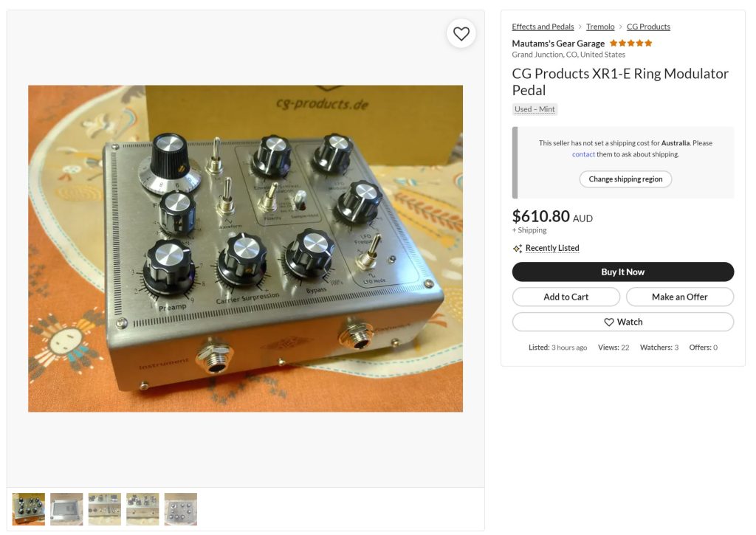This screenshot has height=535, width=756.
Task: Go to the Tremolo category breadcrumb
Action: 600,27
